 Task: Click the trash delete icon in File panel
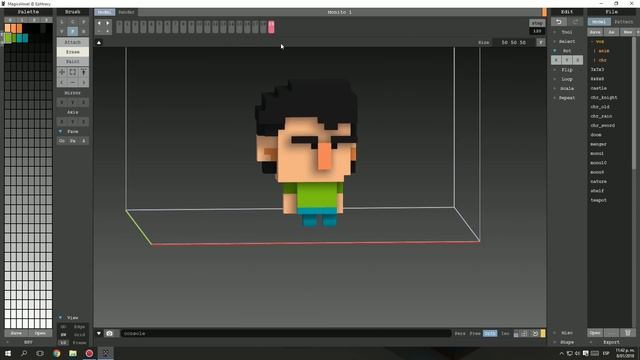628,333
